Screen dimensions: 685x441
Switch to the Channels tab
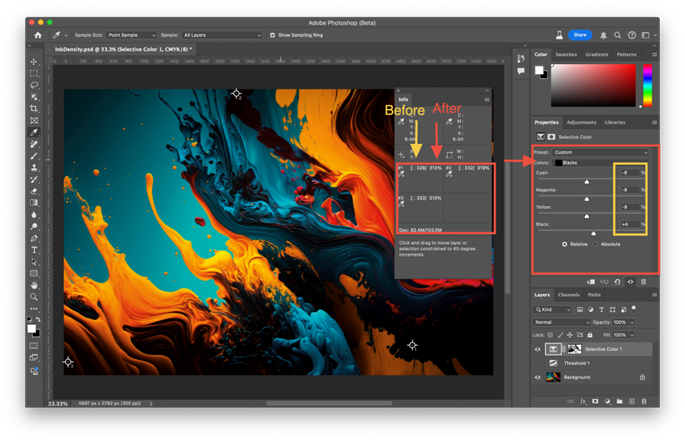click(569, 295)
